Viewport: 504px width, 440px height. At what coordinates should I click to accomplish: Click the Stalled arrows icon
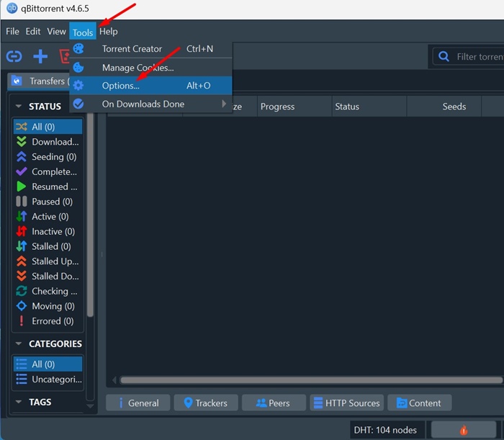22,246
